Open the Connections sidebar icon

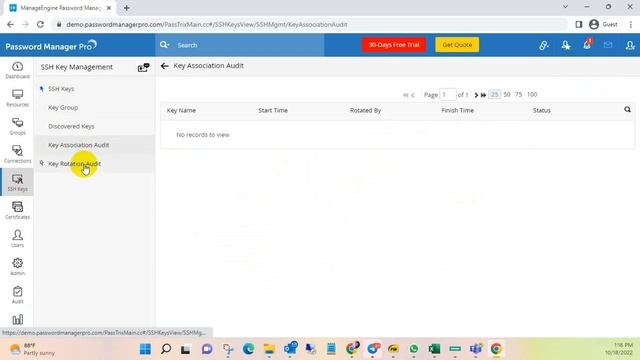coord(17,155)
